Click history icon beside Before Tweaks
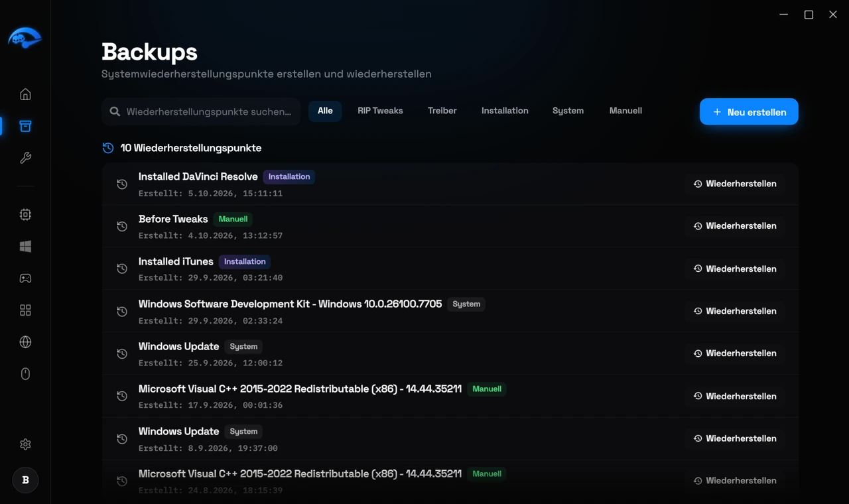 pos(122,226)
